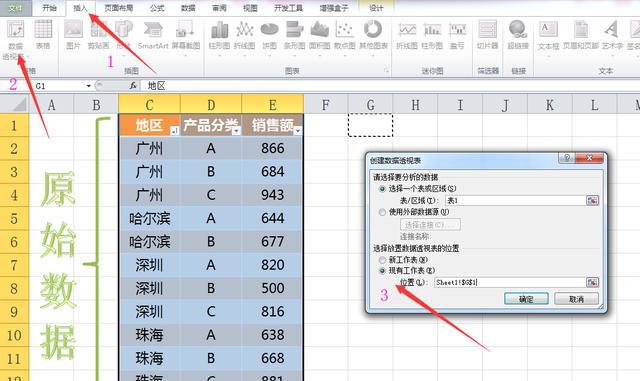Select the 选择一个表或区域 radio option

tap(382, 189)
